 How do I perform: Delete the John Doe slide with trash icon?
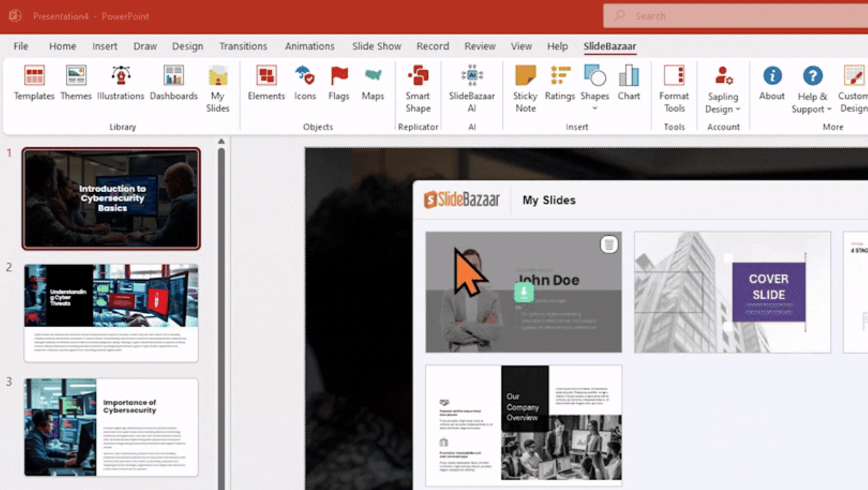(609, 244)
